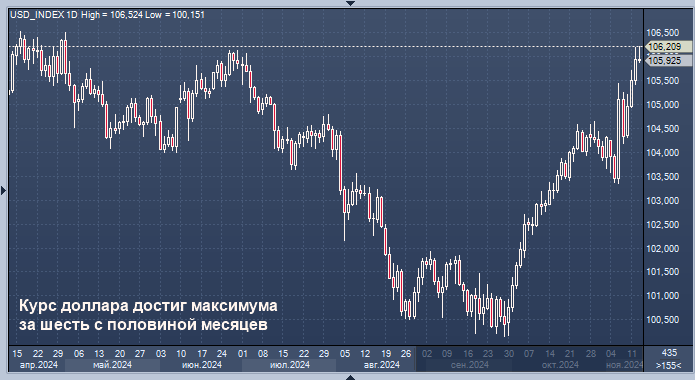Viewport: 695px width, 380px height.
Task: Click date label 03 on time axis
Action: click(161, 353)
